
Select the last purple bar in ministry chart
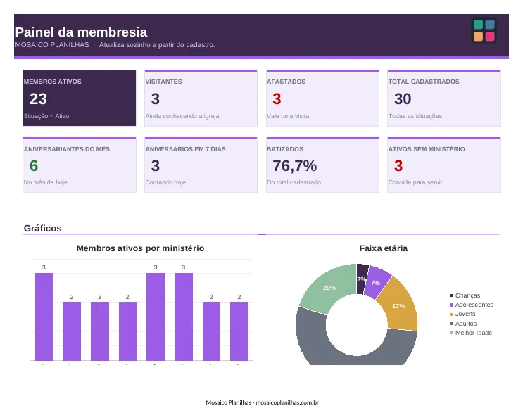[x=239, y=331]
